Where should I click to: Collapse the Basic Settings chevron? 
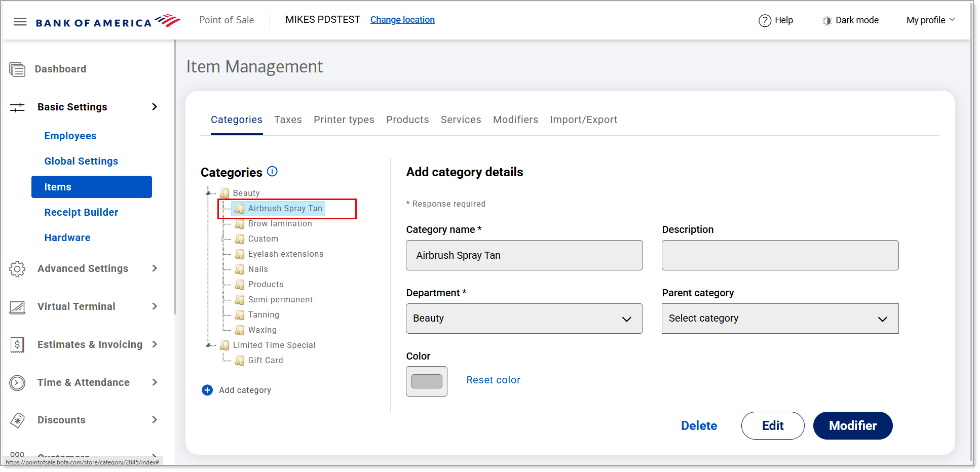tap(155, 107)
